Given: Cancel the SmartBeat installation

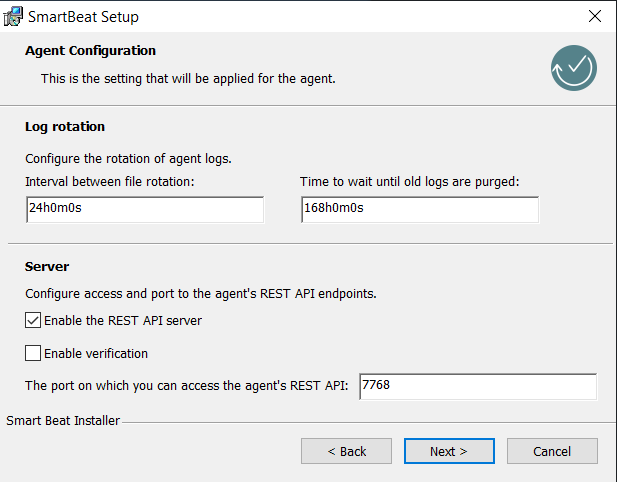Looking at the screenshot, I should [x=551, y=451].
